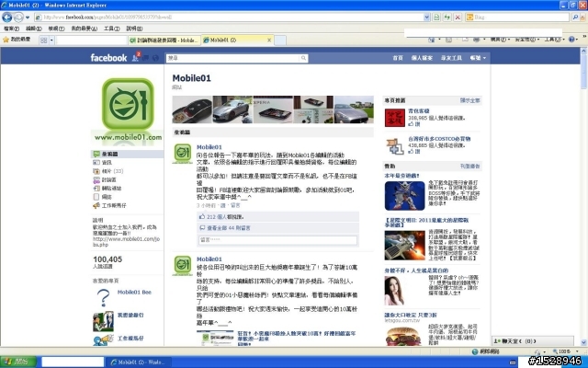588x368 pixels.
Task: Click the browser Back arrow button
Action: tap(6, 17)
